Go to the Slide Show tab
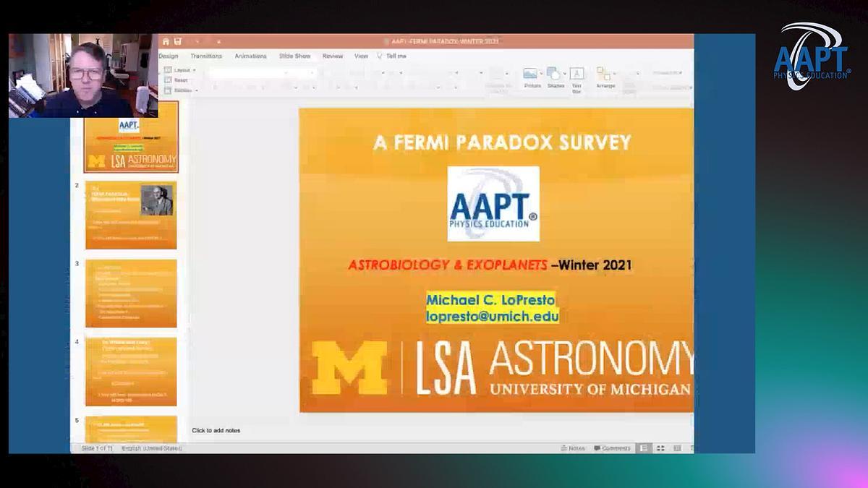This screenshot has height=488, width=868. coord(294,56)
